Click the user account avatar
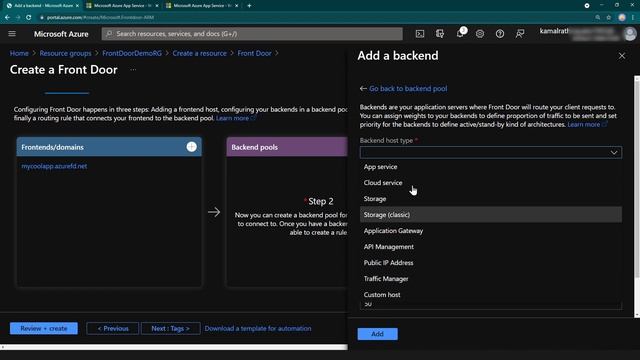This screenshot has width=640, height=360. pos(629,33)
